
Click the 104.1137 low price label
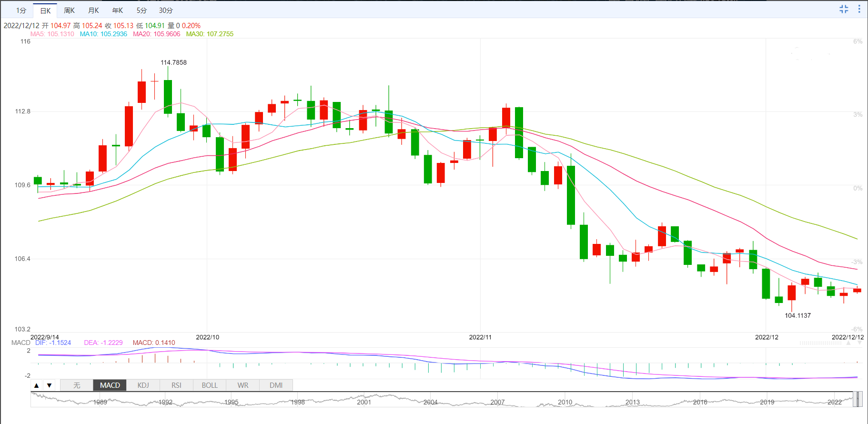[797, 315]
